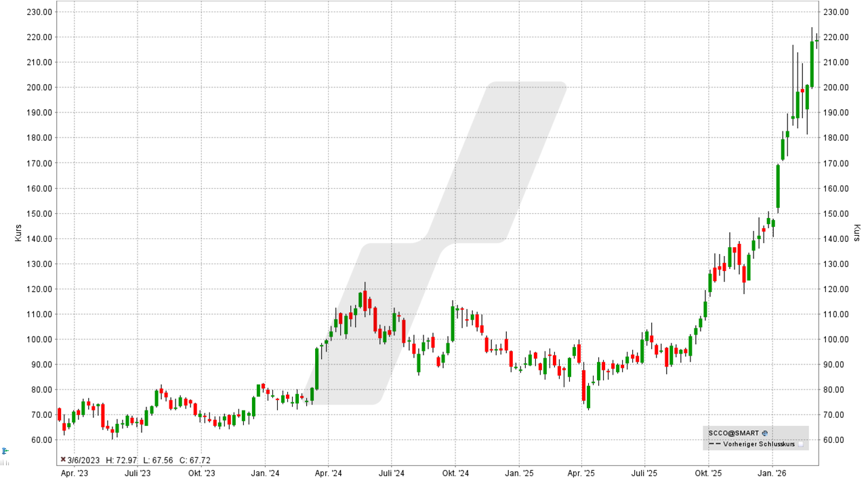This screenshot has height=487, width=868.
Task: Open the SCCO@SMART symbol via its label
Action: [735, 433]
